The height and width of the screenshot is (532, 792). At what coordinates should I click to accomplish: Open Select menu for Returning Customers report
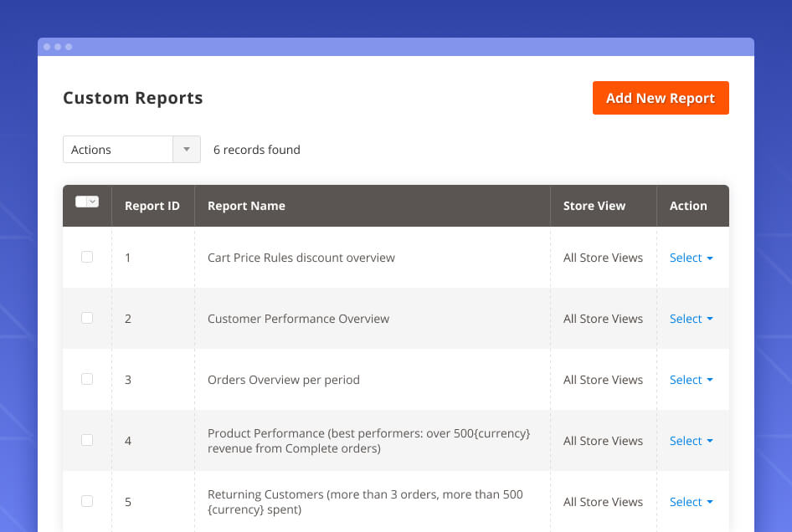click(691, 502)
